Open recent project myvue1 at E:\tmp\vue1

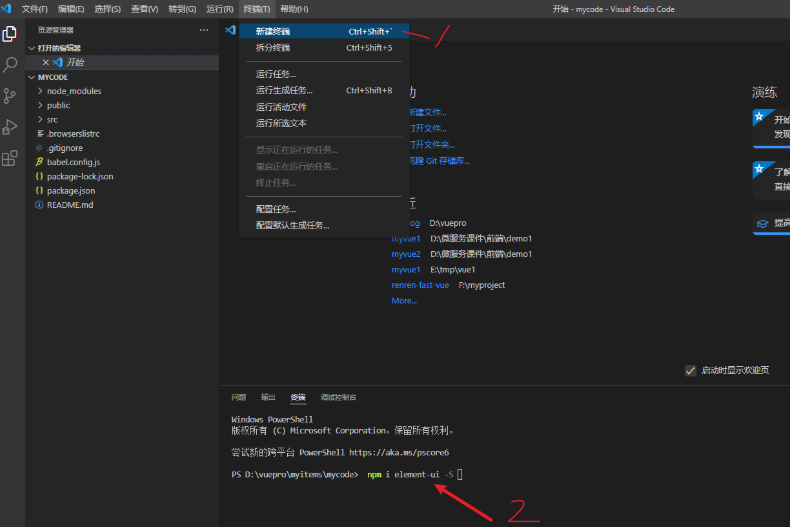[x=406, y=270]
